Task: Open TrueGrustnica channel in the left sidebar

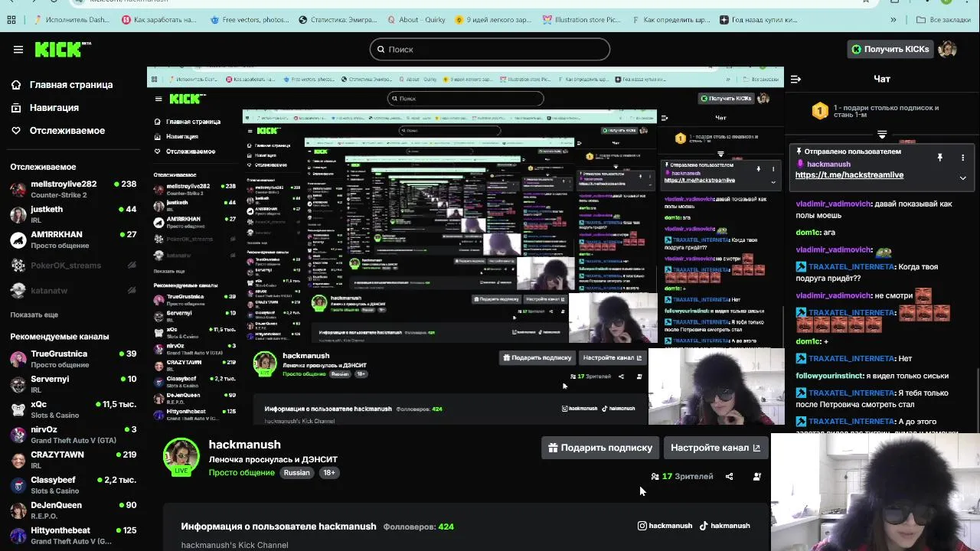Action: click(x=73, y=359)
